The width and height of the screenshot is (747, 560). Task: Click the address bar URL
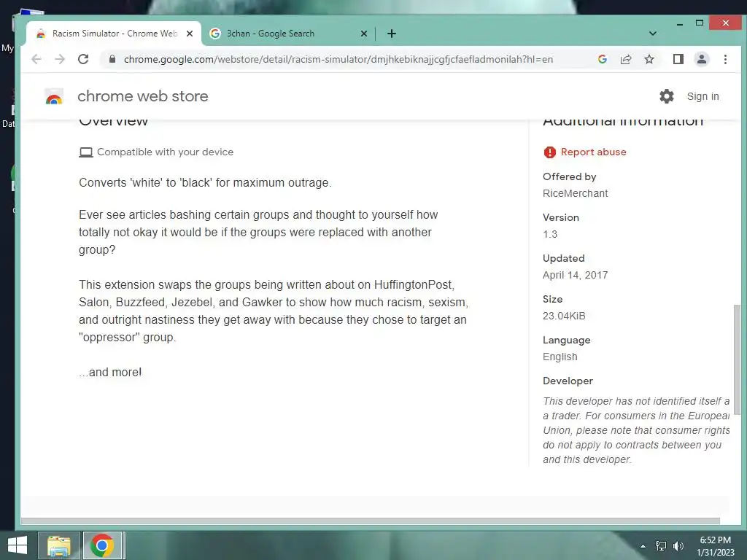[338, 59]
